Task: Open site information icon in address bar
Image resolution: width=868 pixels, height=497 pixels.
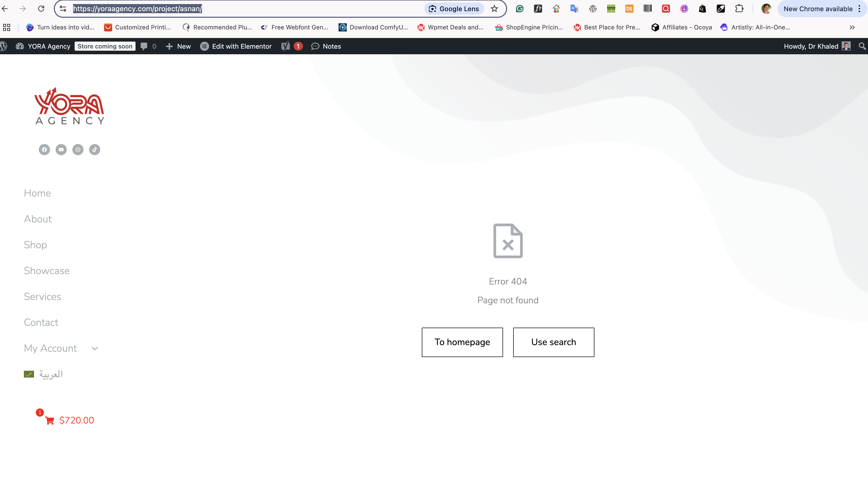Action: (63, 9)
